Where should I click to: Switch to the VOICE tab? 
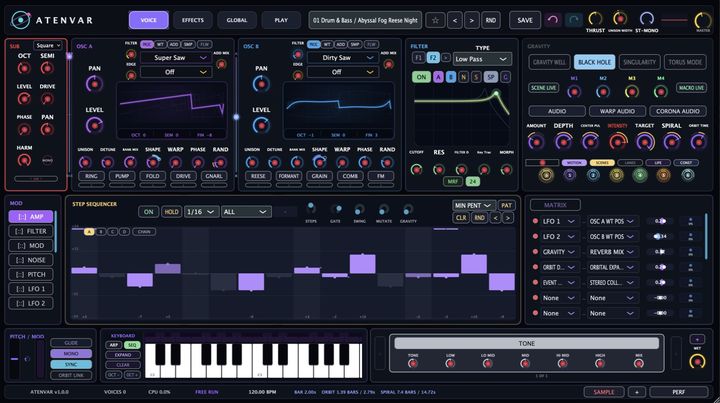coord(148,20)
